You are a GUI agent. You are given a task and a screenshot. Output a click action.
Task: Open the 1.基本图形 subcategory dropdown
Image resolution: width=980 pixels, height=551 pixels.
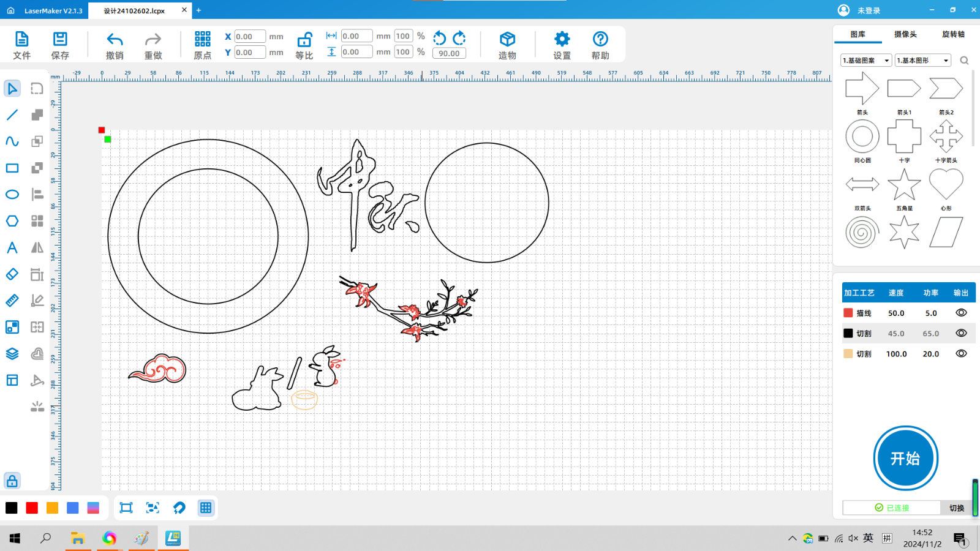pos(922,61)
